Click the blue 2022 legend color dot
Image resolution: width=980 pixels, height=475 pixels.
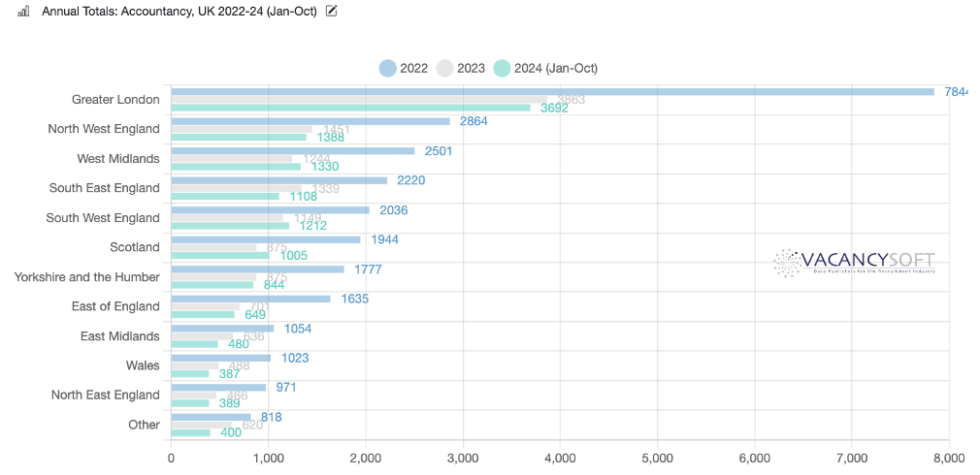pos(387,68)
